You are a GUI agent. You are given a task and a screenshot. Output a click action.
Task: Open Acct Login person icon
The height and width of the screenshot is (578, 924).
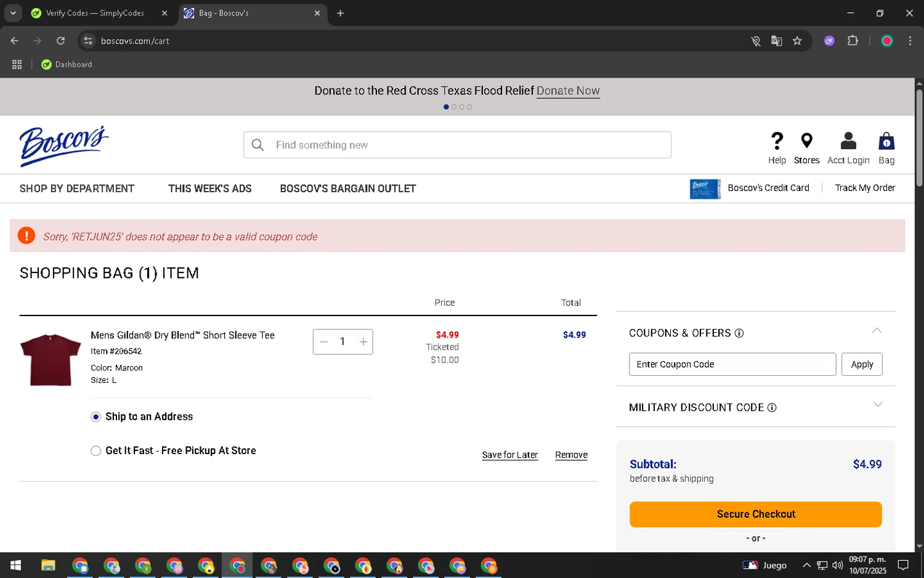pos(848,141)
